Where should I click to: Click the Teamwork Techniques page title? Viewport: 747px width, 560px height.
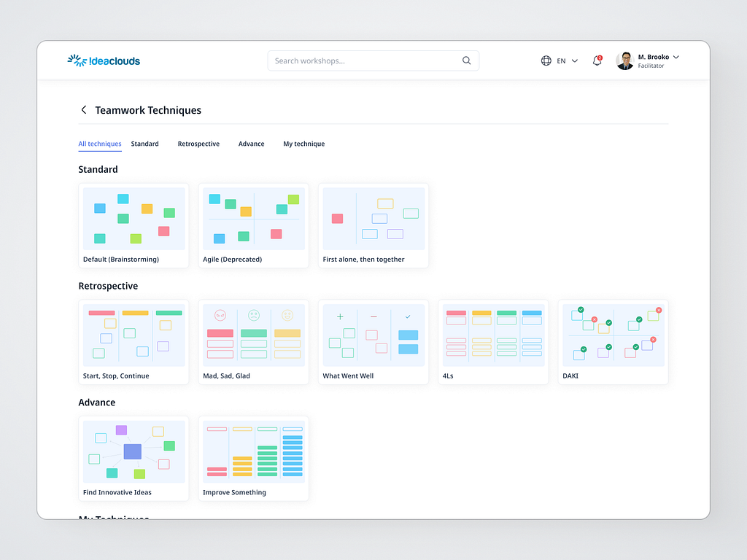[x=148, y=110]
